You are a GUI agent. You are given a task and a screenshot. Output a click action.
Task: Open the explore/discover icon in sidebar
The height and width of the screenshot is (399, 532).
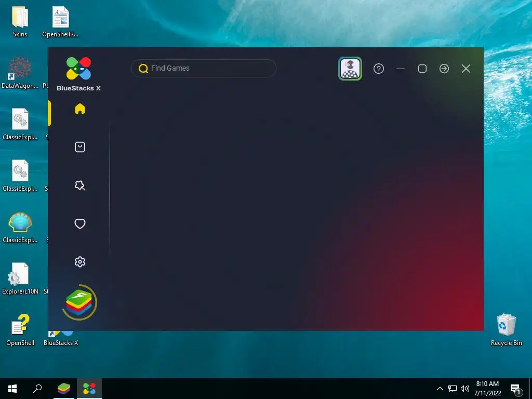(x=79, y=185)
